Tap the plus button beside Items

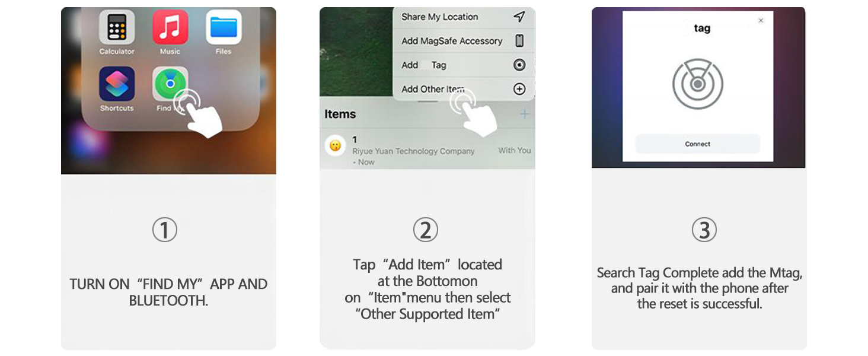[525, 114]
